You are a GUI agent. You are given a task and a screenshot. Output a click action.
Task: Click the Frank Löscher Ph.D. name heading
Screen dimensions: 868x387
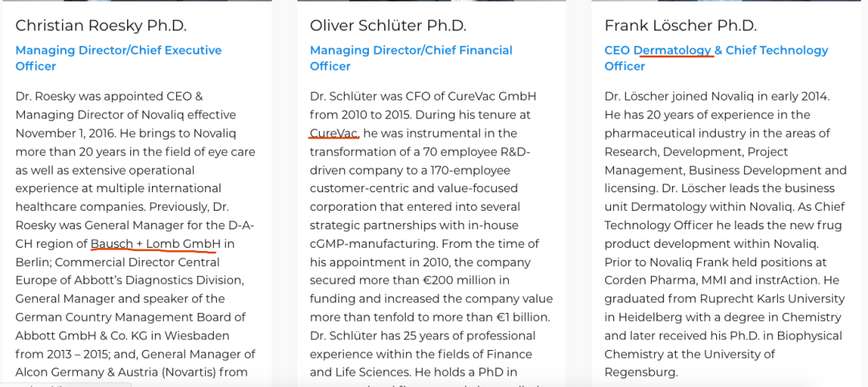click(681, 26)
